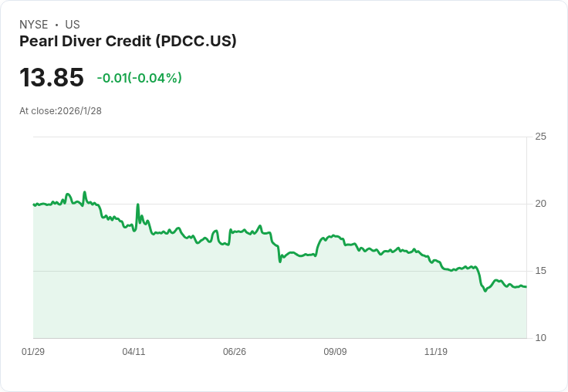This screenshot has width=568, height=392.
Task: Click the chart line's rightmost end point
Action: pos(526,287)
